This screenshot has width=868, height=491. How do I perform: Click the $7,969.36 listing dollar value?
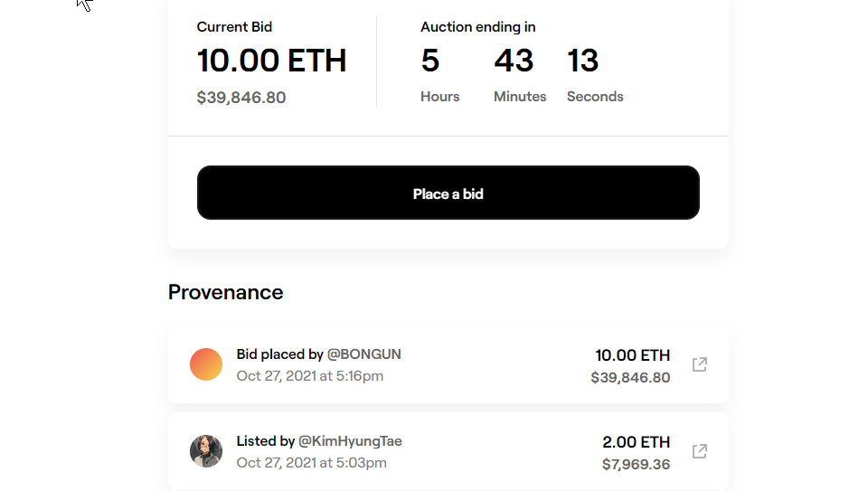(x=637, y=465)
